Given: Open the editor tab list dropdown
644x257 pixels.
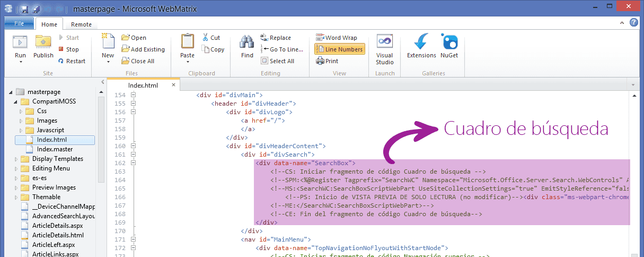Looking at the screenshot, I should pos(633,84).
